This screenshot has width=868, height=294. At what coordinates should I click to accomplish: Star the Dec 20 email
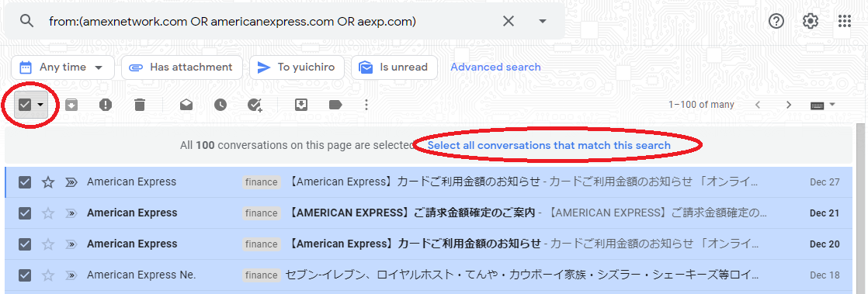48,244
